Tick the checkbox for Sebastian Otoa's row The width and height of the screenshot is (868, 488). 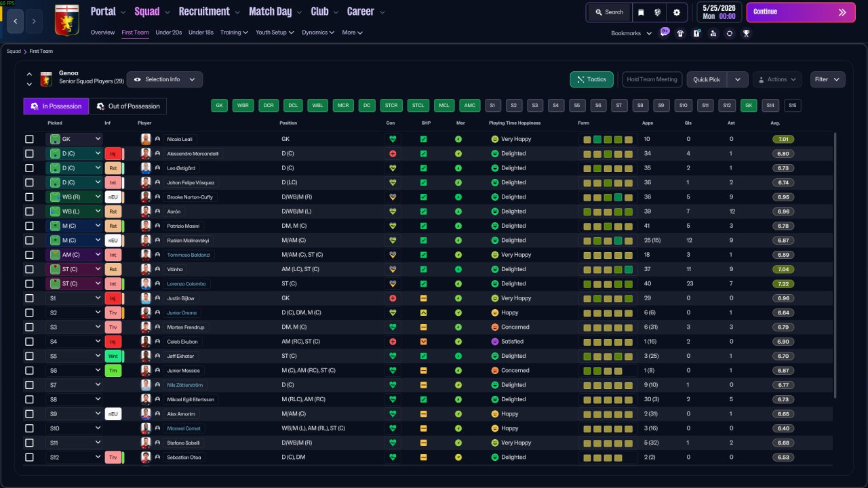(29, 457)
